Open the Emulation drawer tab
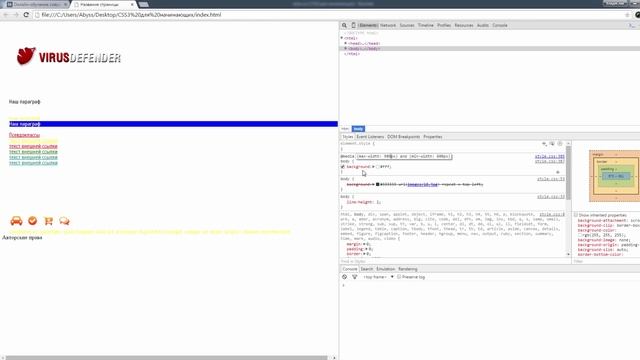The width and height of the screenshot is (640, 360). tap(385, 269)
